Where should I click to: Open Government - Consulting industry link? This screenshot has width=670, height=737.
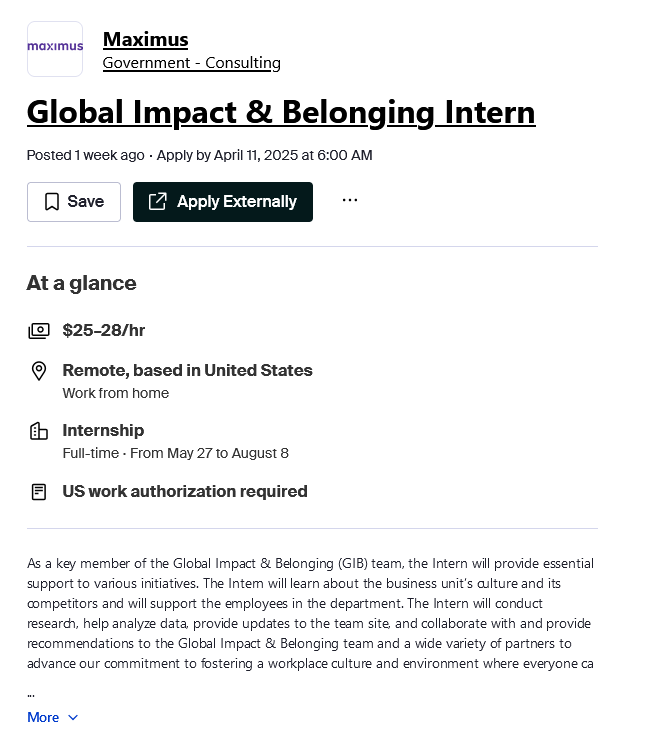pos(192,63)
